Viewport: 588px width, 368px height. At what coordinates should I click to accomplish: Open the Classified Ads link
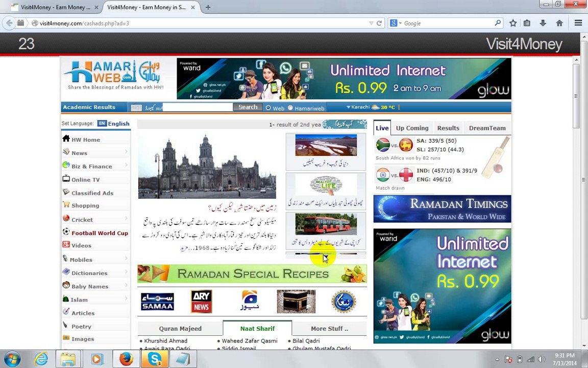point(92,193)
